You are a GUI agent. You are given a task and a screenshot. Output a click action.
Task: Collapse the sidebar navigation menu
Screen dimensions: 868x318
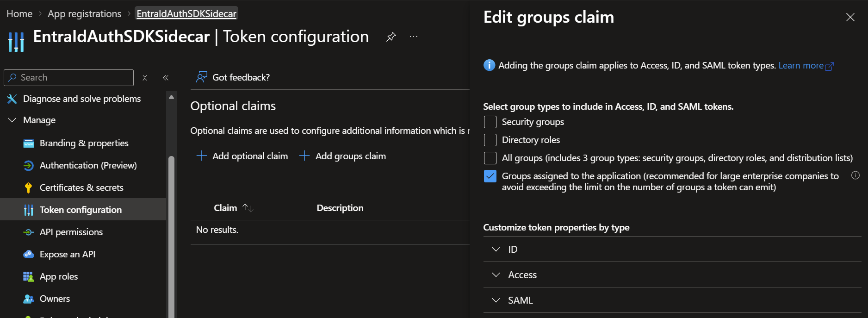(x=166, y=78)
